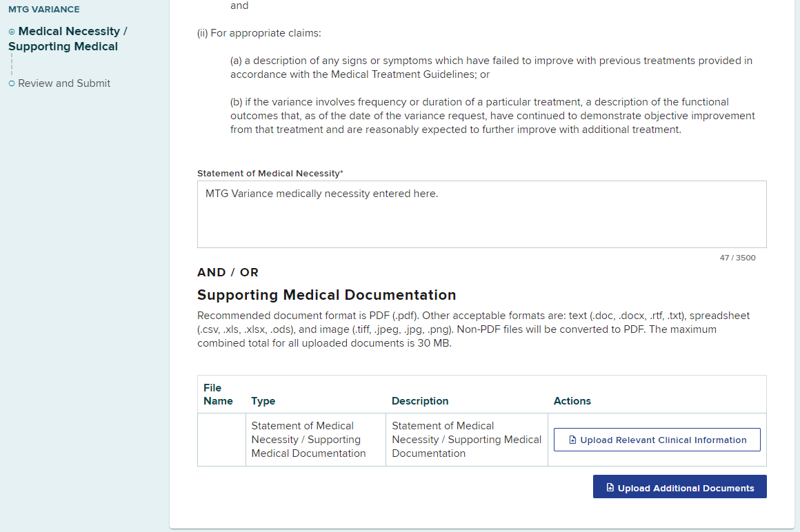Click the Description column header
This screenshot has height=532, width=800.
pos(420,401)
